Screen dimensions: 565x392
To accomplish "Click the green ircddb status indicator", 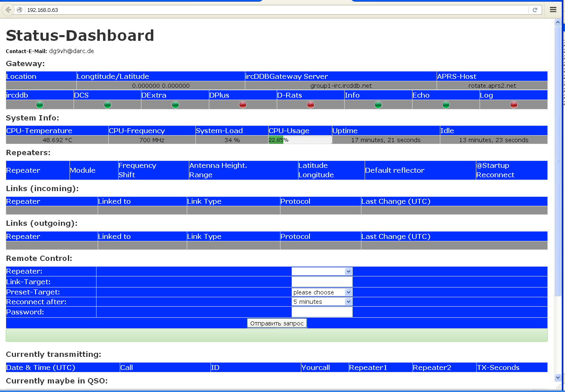I will (40, 105).
